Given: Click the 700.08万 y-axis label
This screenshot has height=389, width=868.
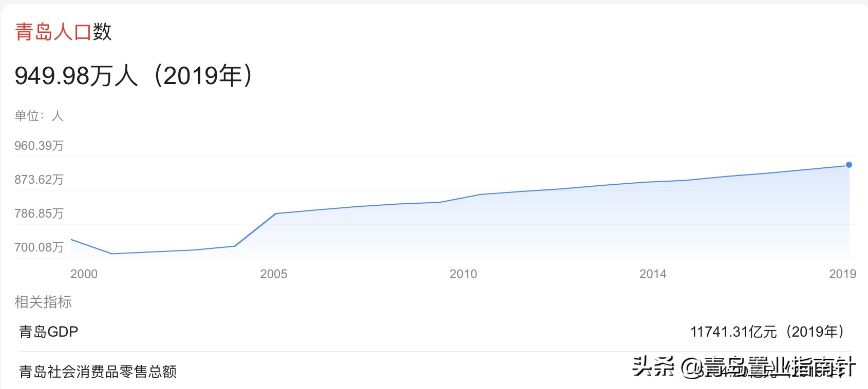Looking at the screenshot, I should (x=39, y=247).
